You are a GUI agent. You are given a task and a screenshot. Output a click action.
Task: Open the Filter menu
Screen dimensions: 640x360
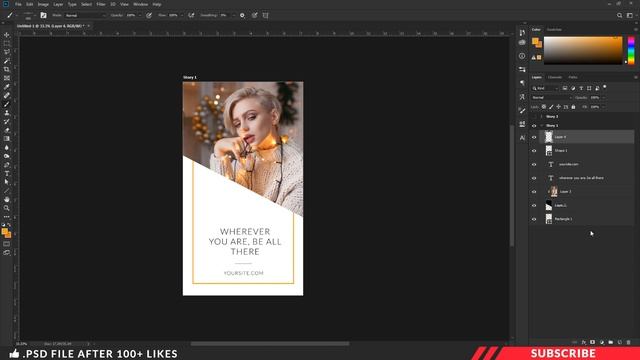pos(101,4)
